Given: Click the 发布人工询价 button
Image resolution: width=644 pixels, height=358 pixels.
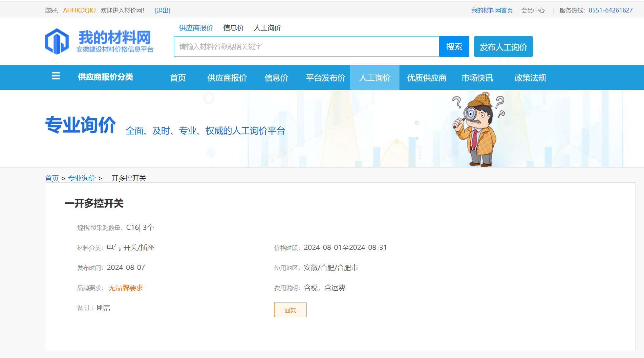Looking at the screenshot, I should tap(503, 47).
